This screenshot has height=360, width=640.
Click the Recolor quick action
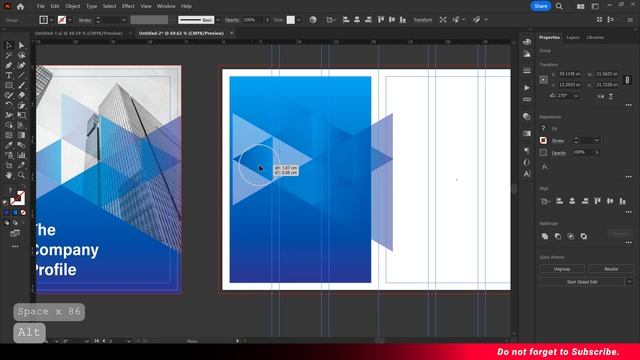pyautogui.click(x=611, y=269)
